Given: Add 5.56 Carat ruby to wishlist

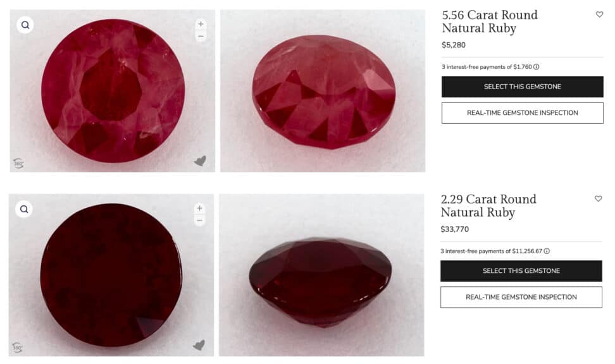Looking at the screenshot, I should coord(599,15).
